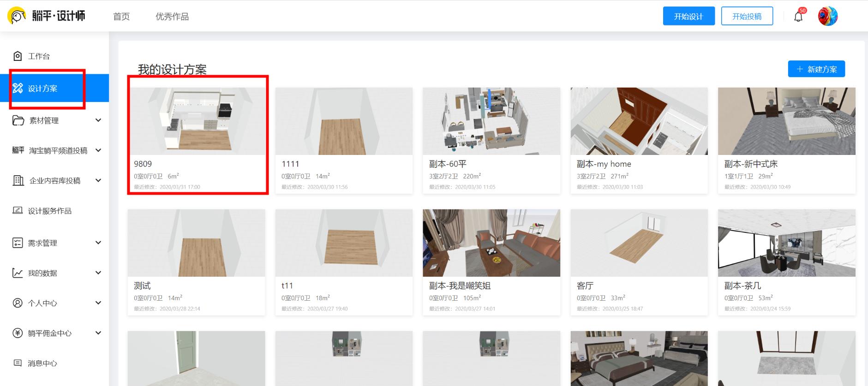This screenshot has height=386, width=868.
Task: Select the 工作台 workbench icon
Action: click(18, 56)
